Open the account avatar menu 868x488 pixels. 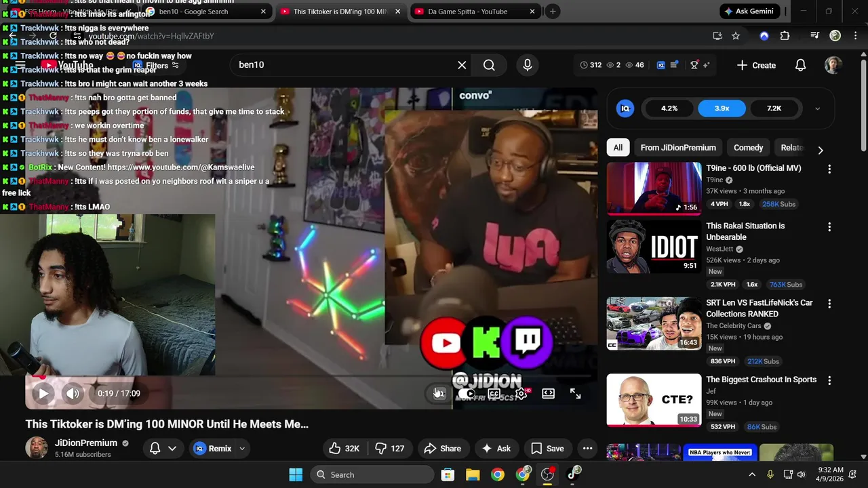pyautogui.click(x=833, y=65)
